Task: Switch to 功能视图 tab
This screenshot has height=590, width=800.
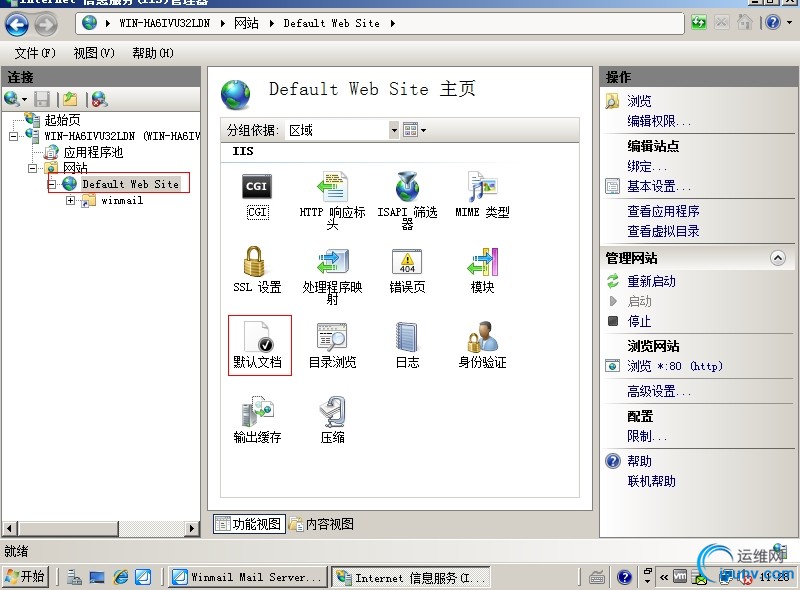Action: point(249,524)
